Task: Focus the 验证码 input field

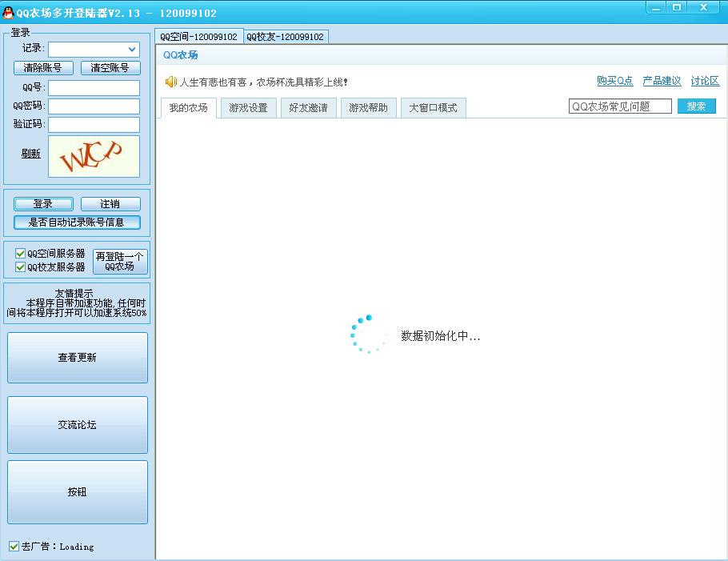Action: click(94, 125)
